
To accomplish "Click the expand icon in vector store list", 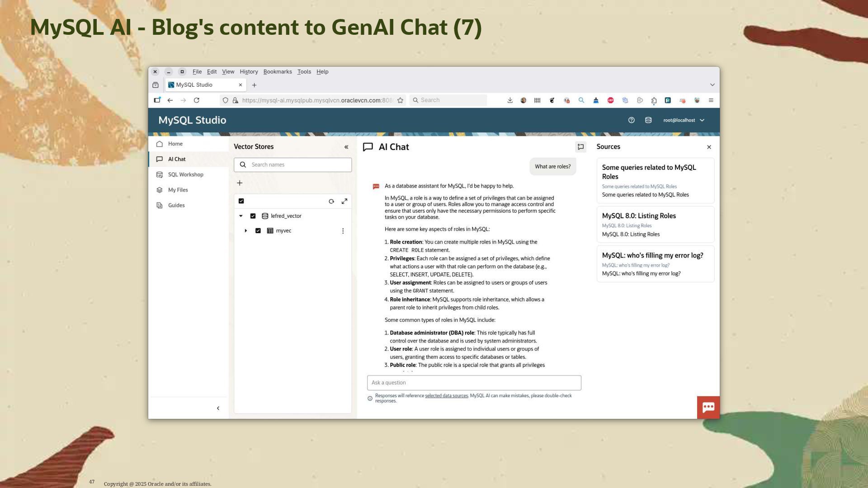I will click(344, 202).
